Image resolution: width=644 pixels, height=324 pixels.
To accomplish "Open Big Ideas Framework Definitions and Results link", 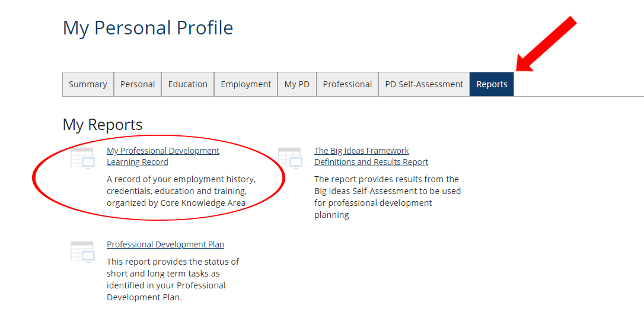I will 371,156.
